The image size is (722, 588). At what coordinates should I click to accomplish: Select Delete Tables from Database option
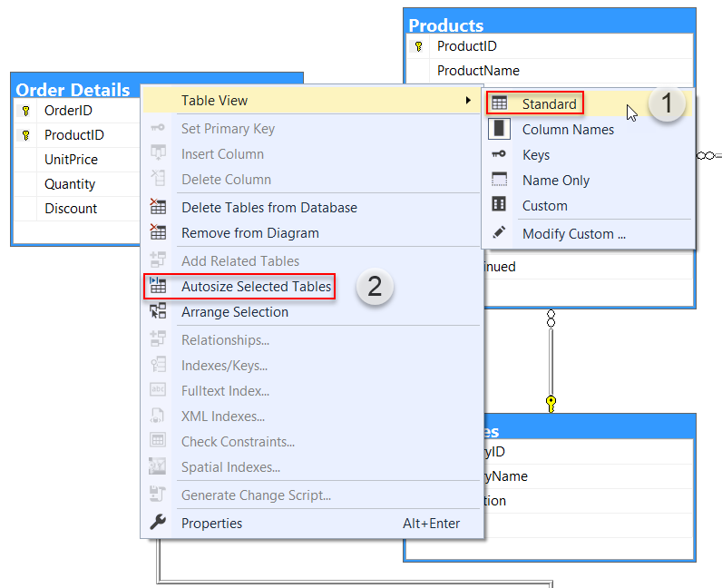pyautogui.click(x=268, y=207)
